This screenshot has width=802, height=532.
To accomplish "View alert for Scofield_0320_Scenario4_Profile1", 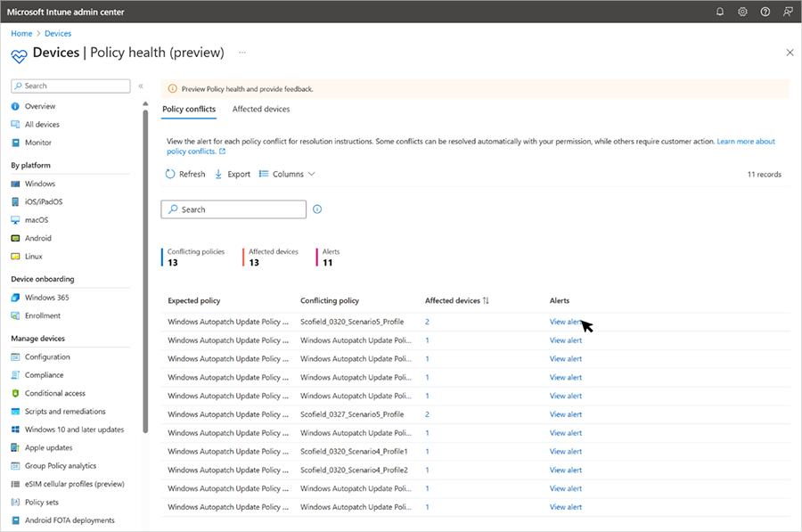I will pos(565,452).
